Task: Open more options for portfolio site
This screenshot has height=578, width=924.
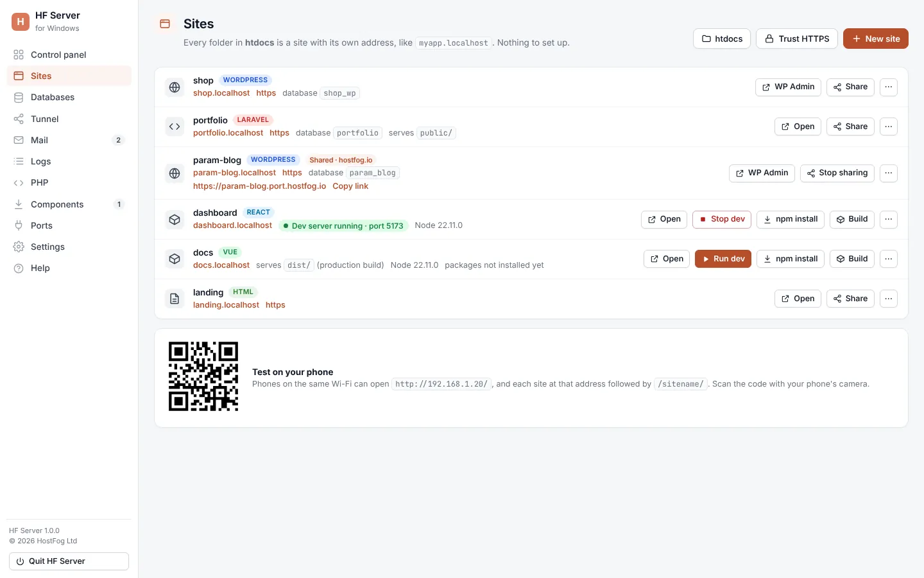Action: [x=889, y=127]
